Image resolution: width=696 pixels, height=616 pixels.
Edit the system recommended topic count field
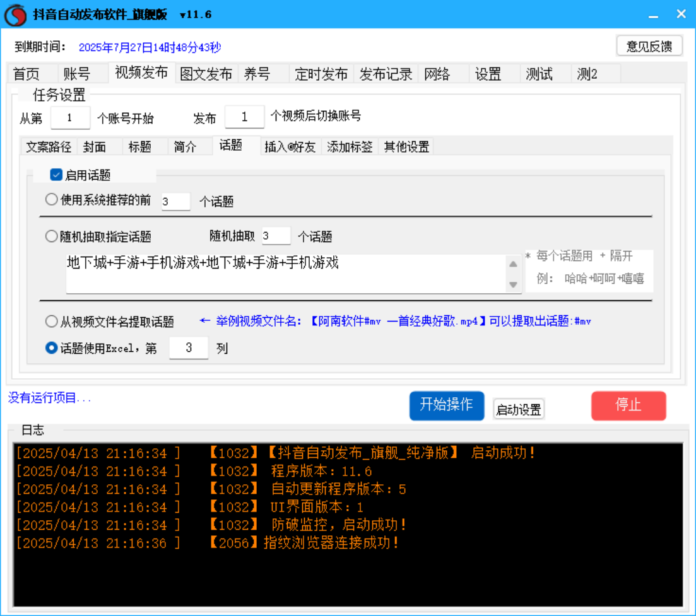(x=176, y=202)
